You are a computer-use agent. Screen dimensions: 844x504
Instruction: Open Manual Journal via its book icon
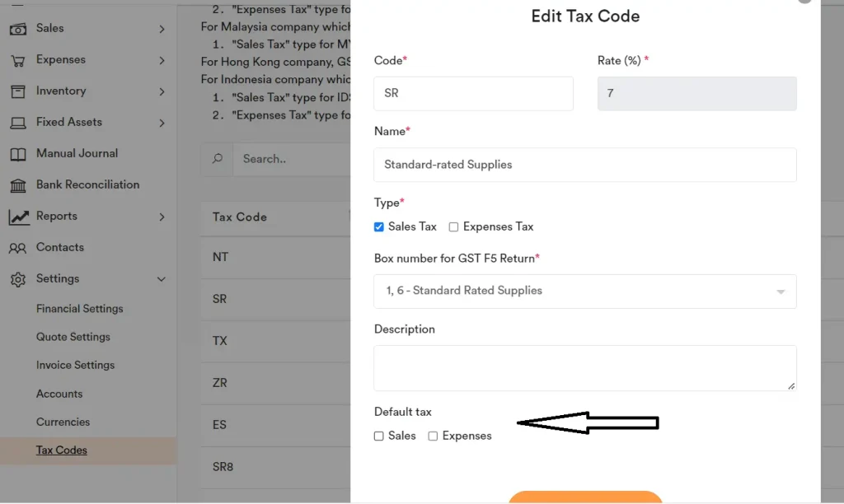pyautogui.click(x=18, y=153)
